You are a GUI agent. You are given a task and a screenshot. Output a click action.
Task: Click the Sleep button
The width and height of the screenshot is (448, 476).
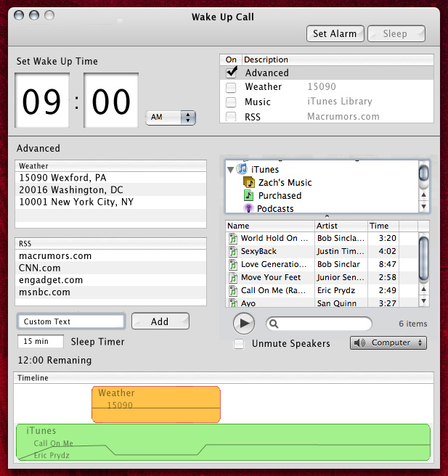pos(396,33)
